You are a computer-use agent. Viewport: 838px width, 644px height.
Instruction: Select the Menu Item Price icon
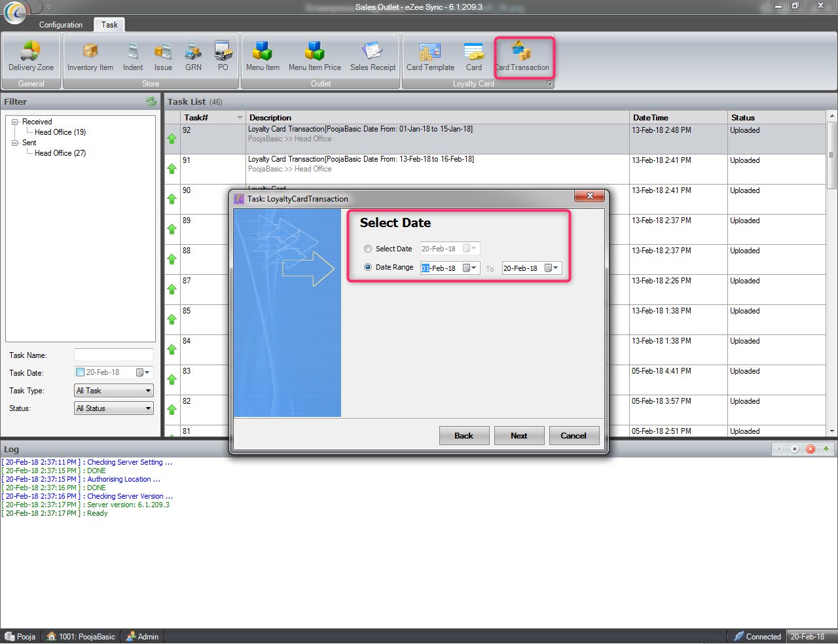(314, 56)
